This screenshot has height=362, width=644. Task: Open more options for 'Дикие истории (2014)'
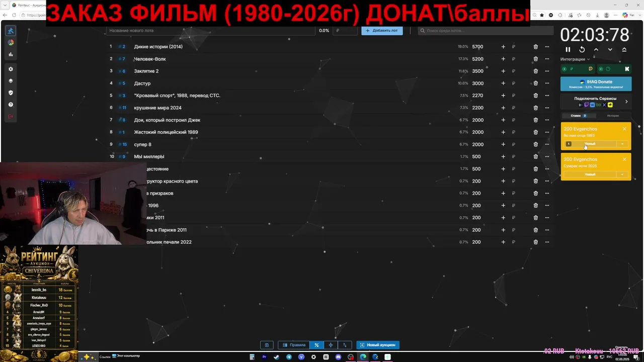click(x=547, y=47)
